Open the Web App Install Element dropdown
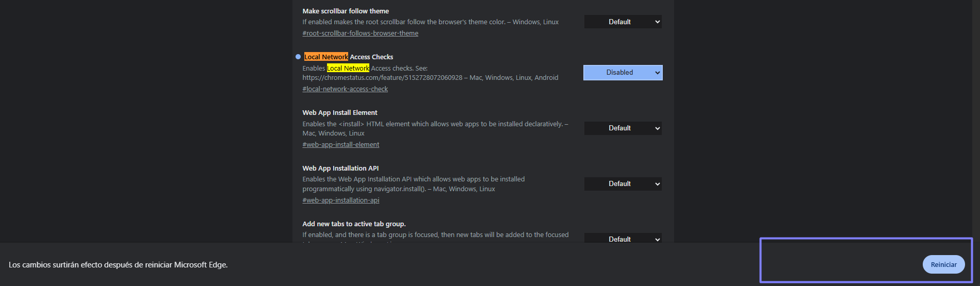Screen dimensions: 980x286 (x=623, y=128)
